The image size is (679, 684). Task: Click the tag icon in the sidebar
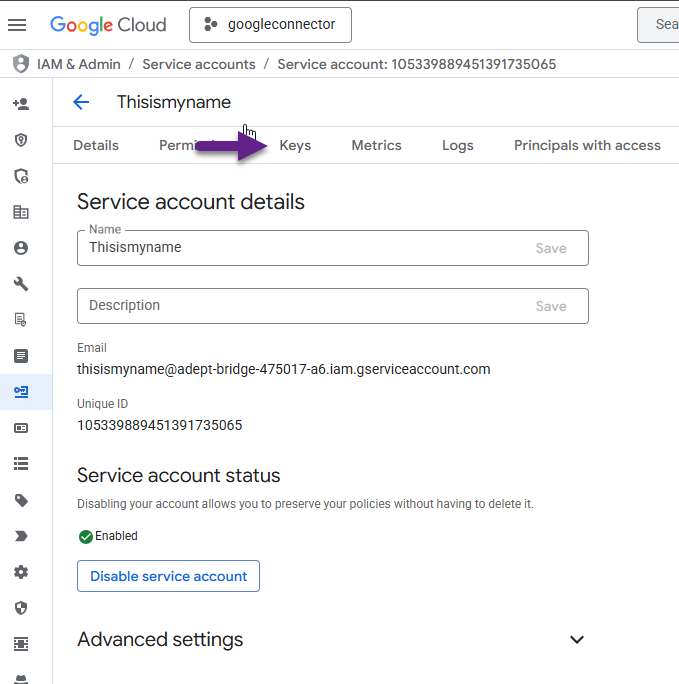pos(20,500)
